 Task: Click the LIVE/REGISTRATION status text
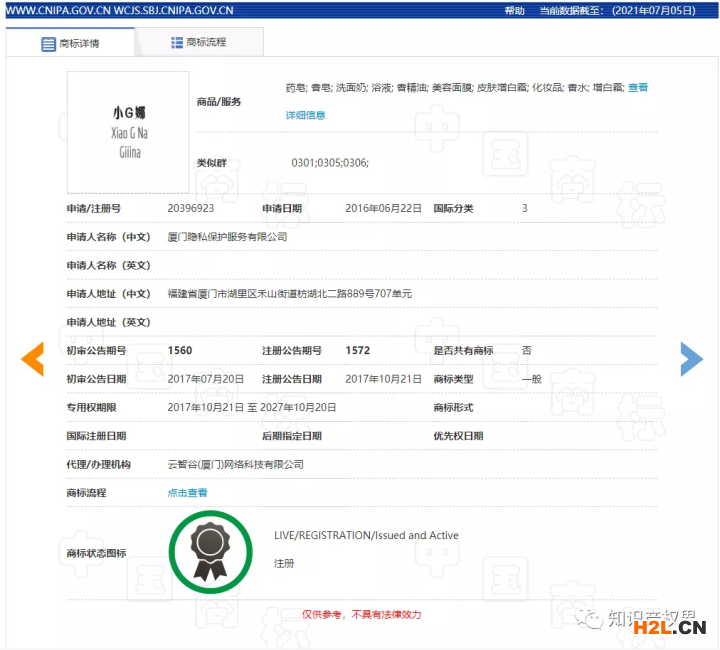(x=366, y=536)
